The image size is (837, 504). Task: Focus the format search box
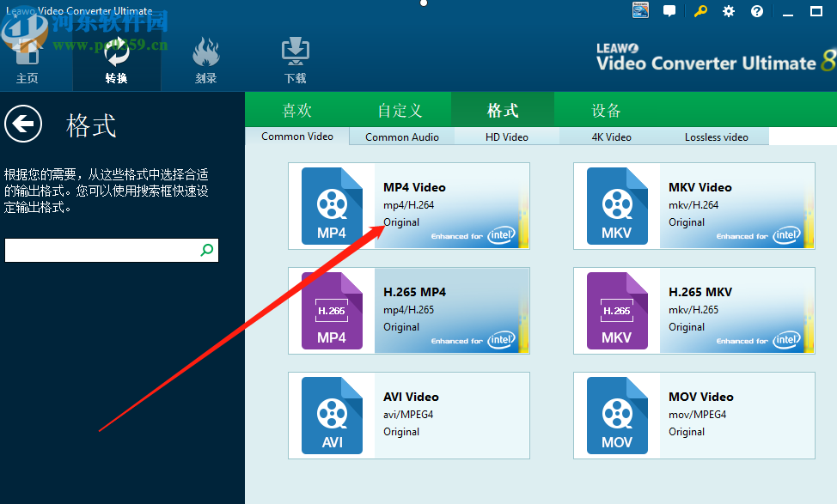(x=112, y=250)
